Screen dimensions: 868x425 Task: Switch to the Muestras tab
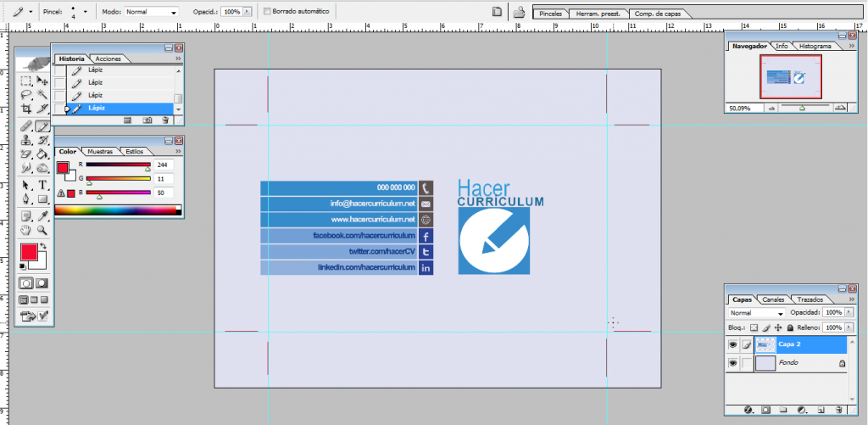[100, 151]
